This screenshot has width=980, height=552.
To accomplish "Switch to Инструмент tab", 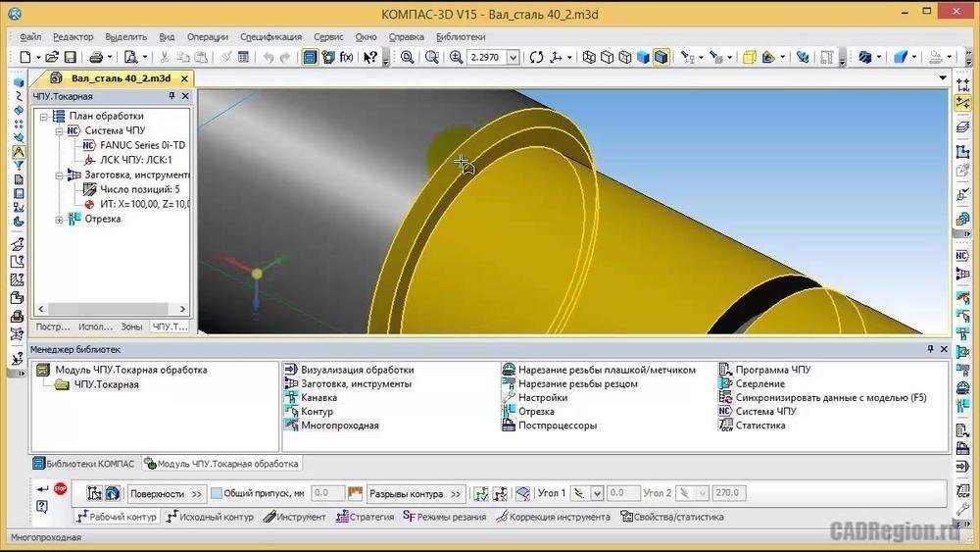I will (295, 517).
